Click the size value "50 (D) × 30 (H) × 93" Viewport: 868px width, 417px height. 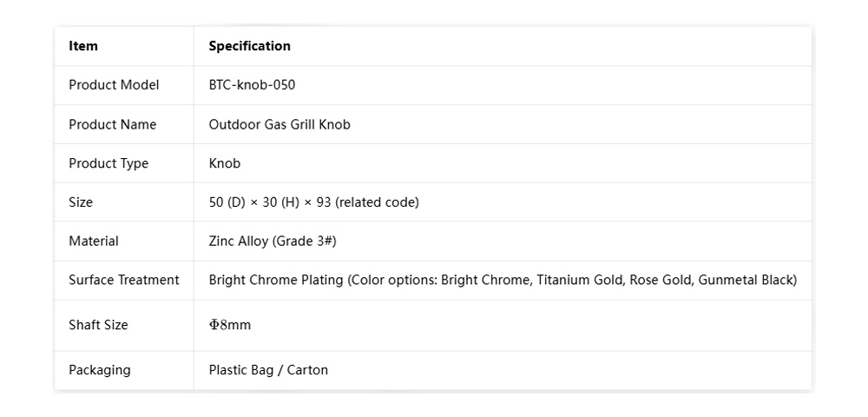271,202
